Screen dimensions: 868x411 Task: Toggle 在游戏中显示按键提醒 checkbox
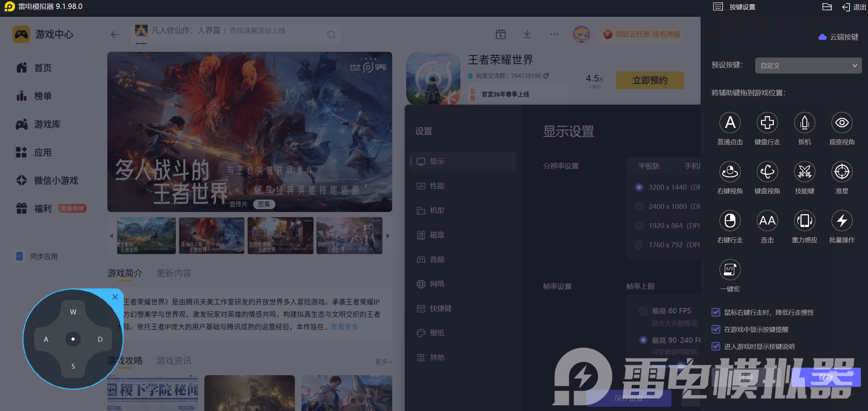pyautogui.click(x=716, y=330)
